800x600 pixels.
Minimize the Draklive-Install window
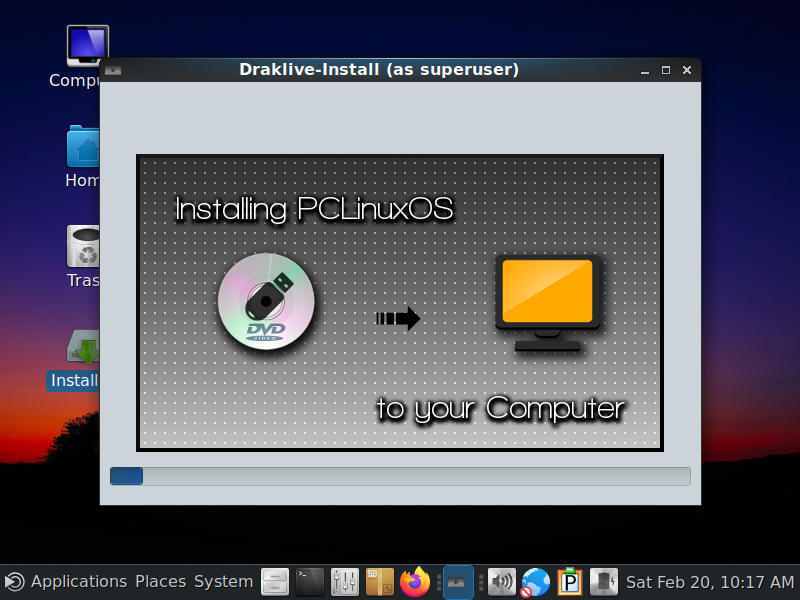point(645,70)
